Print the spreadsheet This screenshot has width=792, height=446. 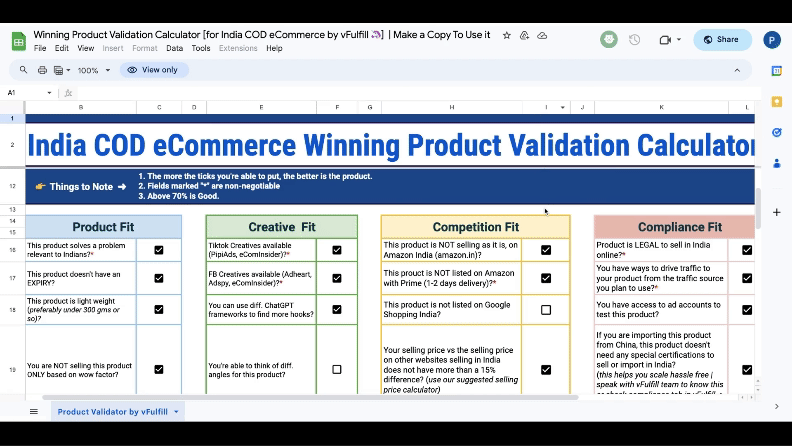point(42,70)
